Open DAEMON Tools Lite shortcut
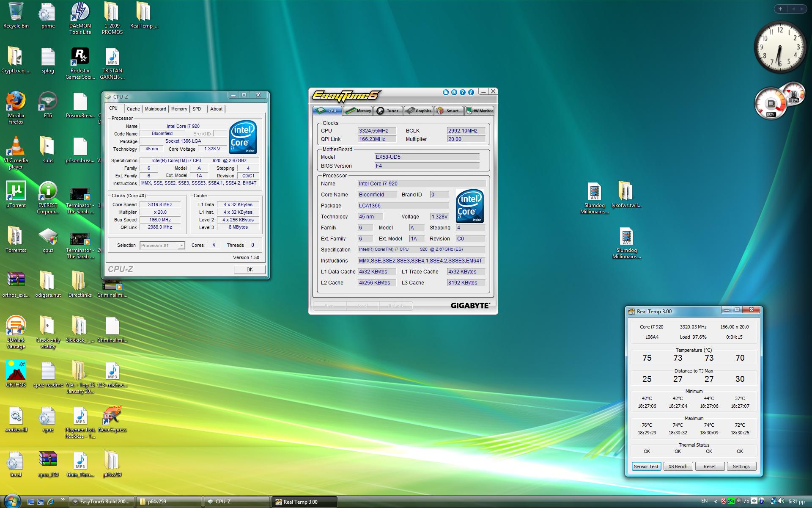 pyautogui.click(x=80, y=18)
